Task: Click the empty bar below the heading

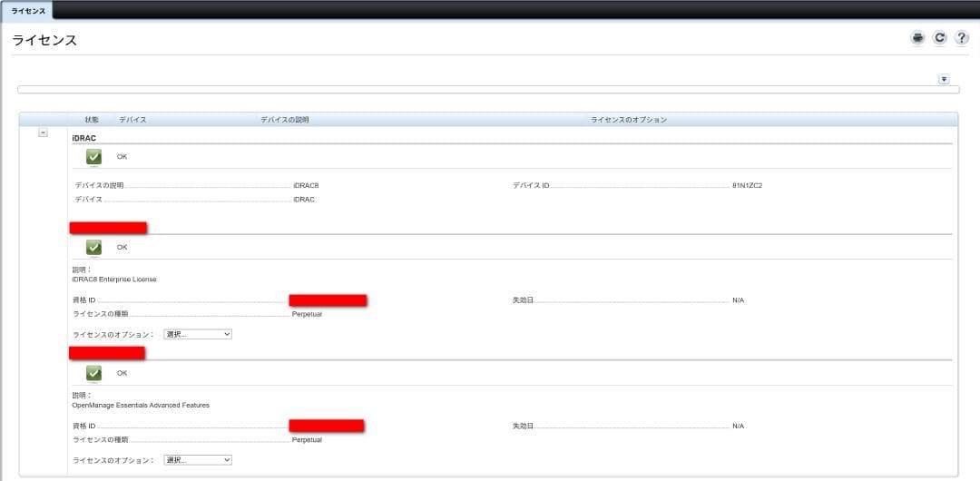Action: (x=488, y=90)
